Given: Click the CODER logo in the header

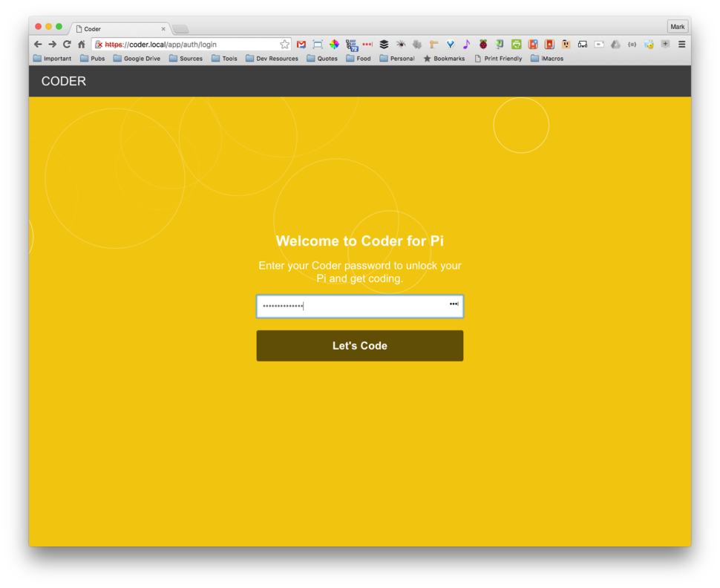Looking at the screenshot, I should (x=64, y=82).
